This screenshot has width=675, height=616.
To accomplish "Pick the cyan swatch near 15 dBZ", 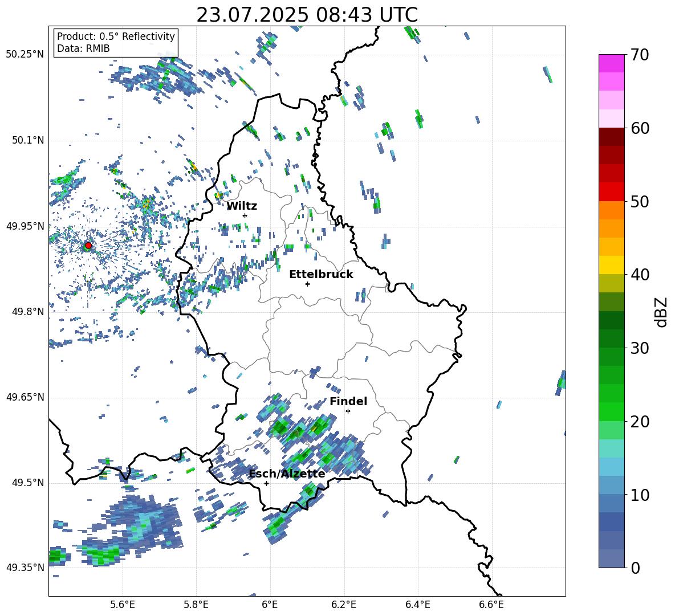I will [x=611, y=448].
